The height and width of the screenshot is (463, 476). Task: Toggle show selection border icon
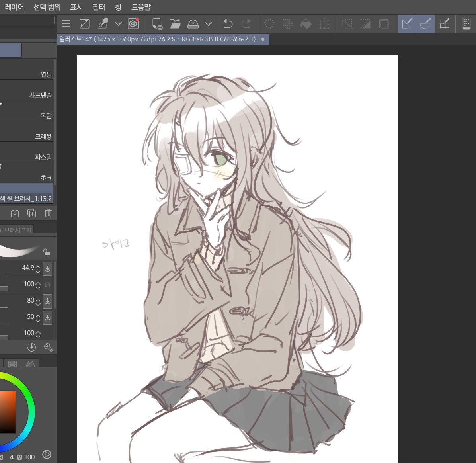pos(384,23)
